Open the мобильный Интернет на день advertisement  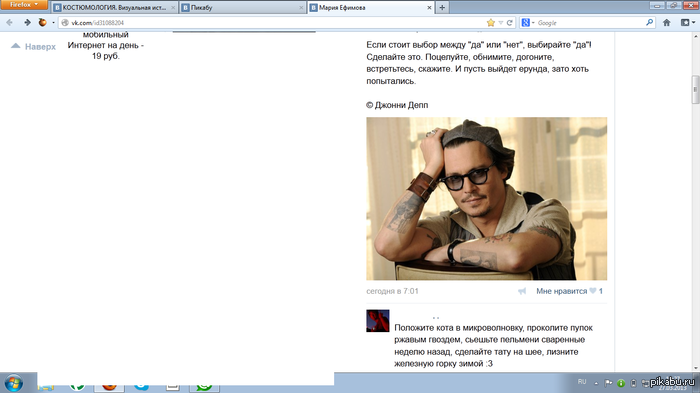click(106, 45)
